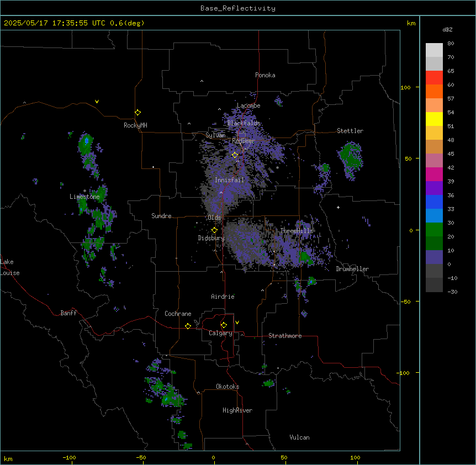The image size is (476, 465).
Task: Select the yellow diamond marker under Cochrane
Action: tap(188, 326)
